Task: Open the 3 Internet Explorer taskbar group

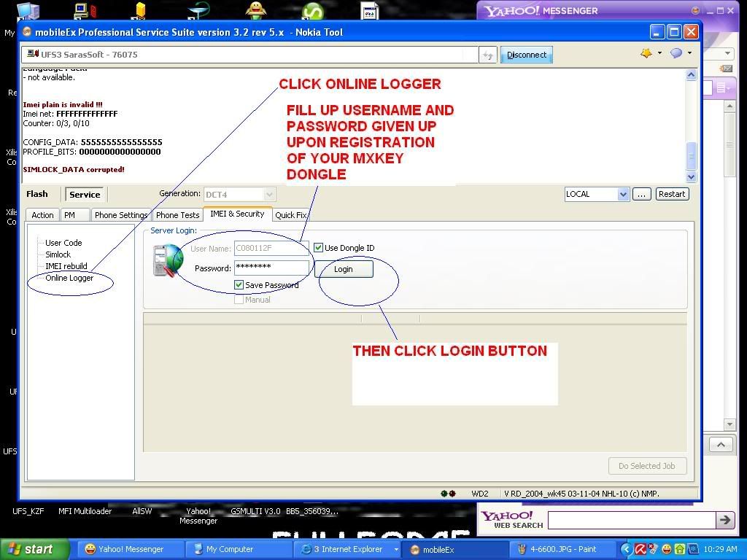Action: [x=347, y=550]
